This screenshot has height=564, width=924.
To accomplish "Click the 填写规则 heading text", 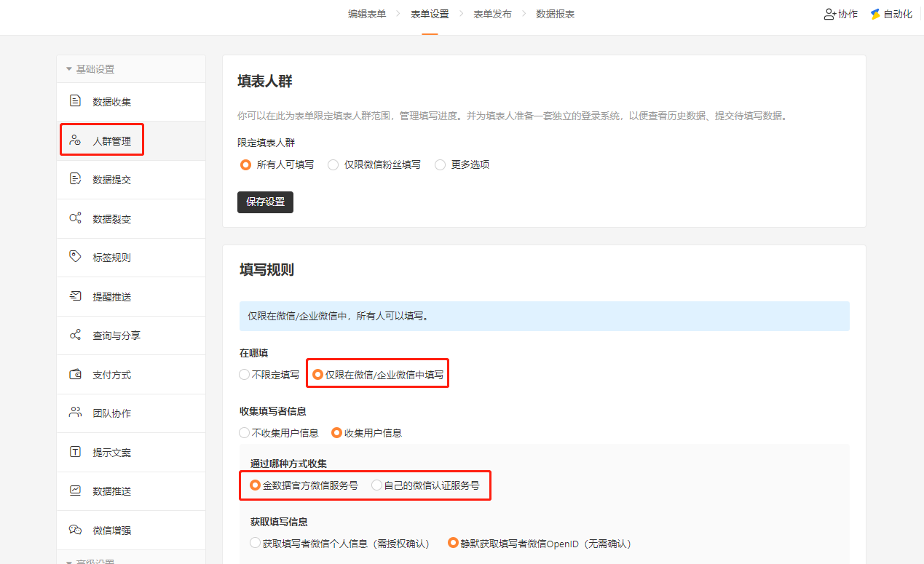I will (x=266, y=270).
